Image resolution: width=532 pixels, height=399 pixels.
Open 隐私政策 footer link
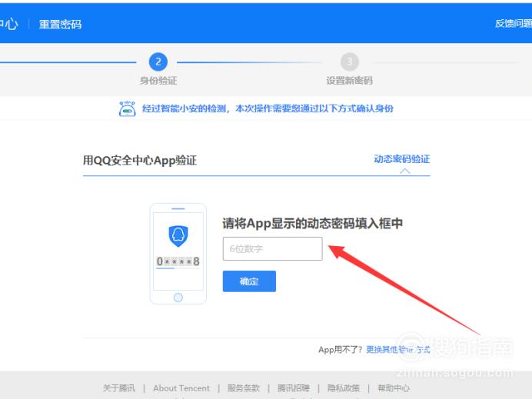(x=344, y=387)
